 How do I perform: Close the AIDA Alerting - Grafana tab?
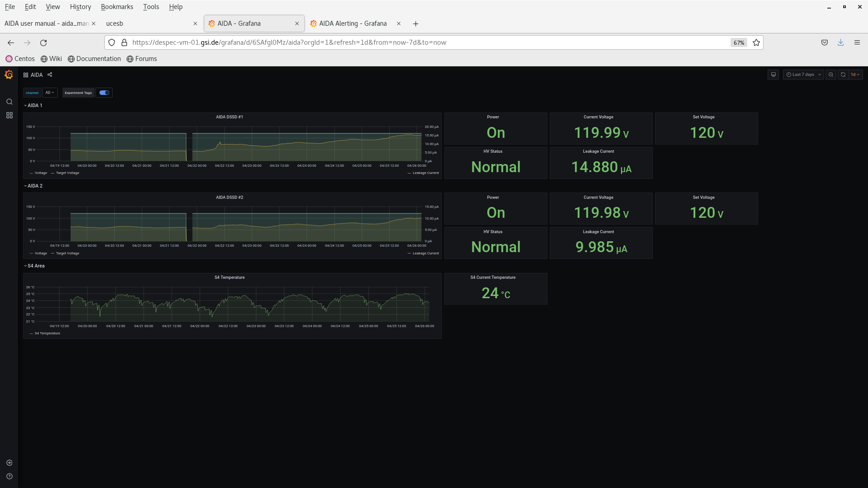click(x=399, y=23)
